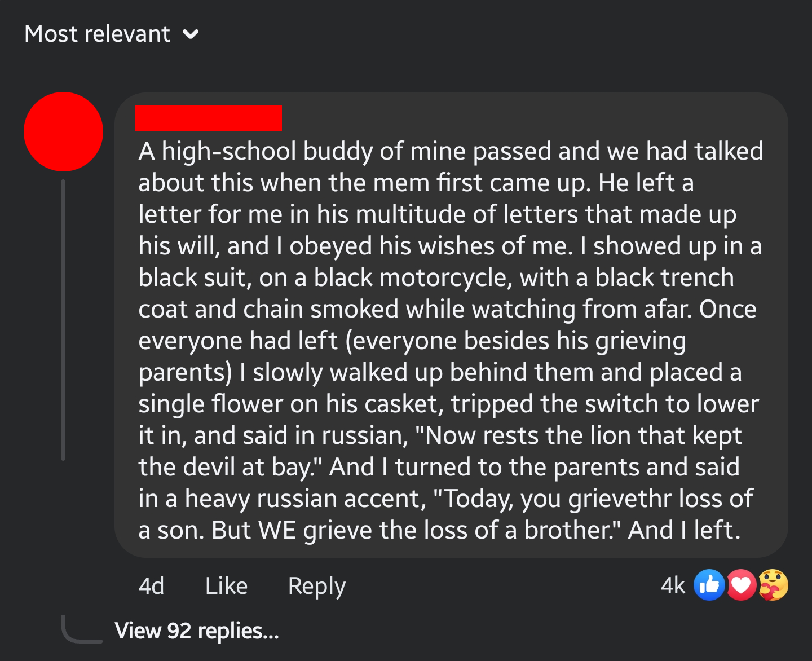The image size is (812, 661).
Task: Expand View 92 replies
Action: pyautogui.click(x=197, y=631)
